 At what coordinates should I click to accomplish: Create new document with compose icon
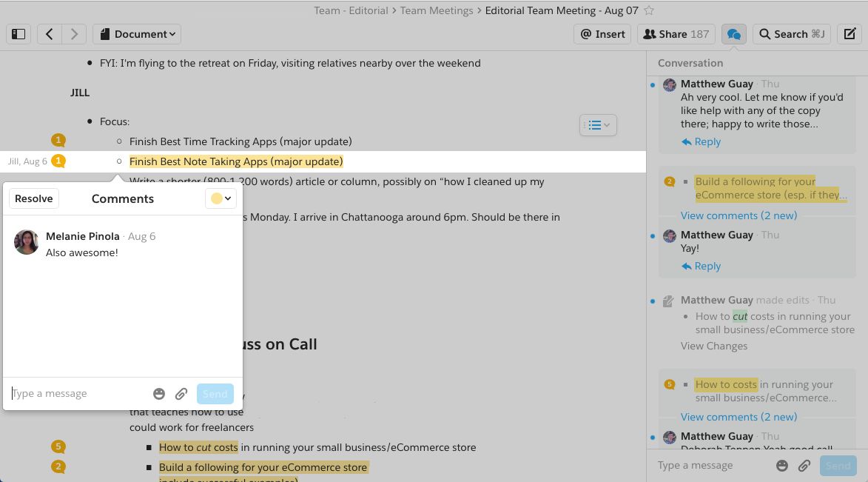click(850, 34)
